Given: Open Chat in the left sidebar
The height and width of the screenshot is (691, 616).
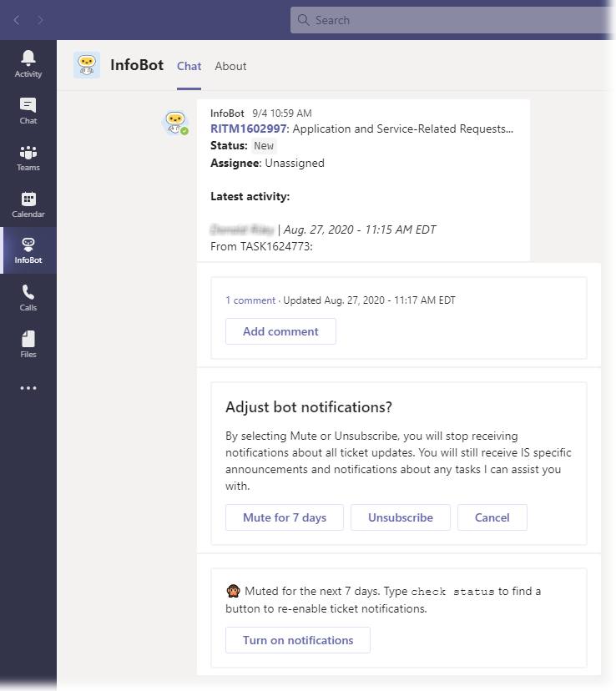Looking at the screenshot, I should (28, 111).
